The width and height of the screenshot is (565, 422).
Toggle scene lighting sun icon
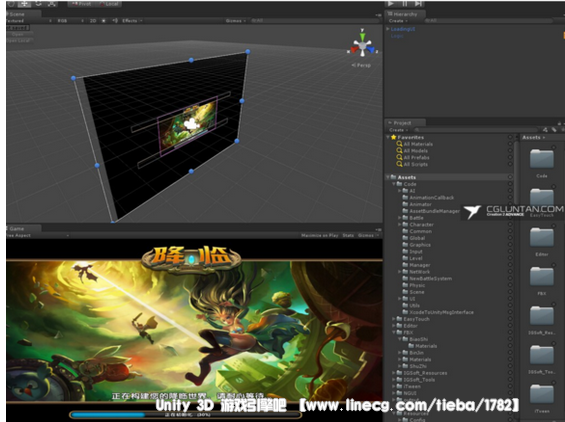coord(104,21)
